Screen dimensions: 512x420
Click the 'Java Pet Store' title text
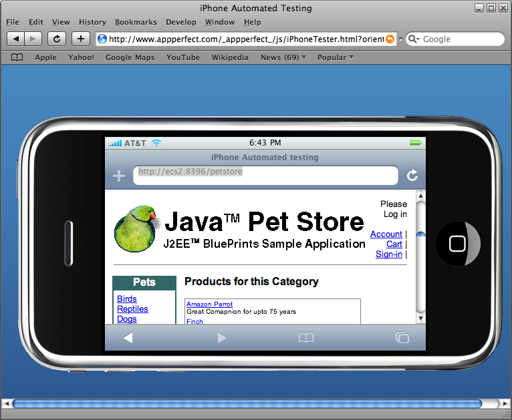click(264, 222)
